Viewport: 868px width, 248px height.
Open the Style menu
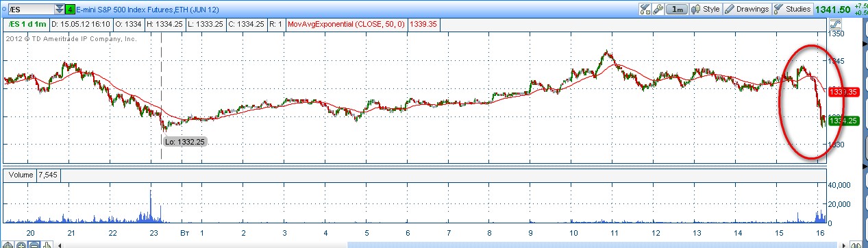pos(706,9)
